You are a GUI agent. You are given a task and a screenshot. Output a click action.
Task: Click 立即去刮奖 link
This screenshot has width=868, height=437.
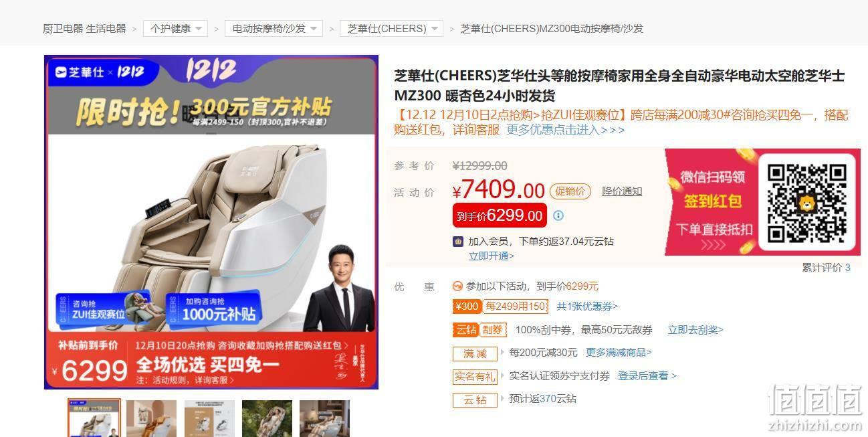coord(695,330)
